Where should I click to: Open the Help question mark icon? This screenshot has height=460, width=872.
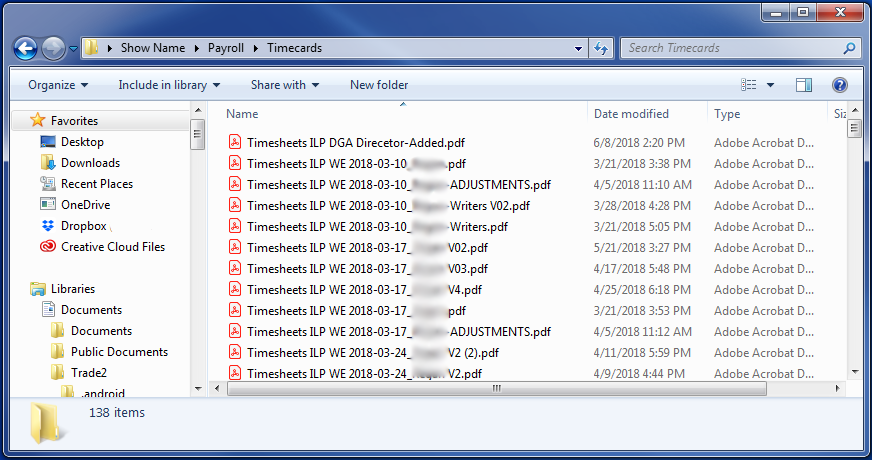(840, 85)
